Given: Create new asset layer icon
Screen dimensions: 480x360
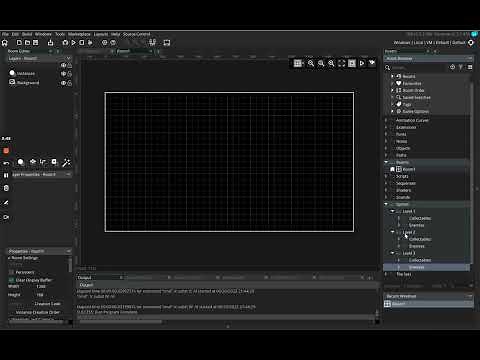Looking at the screenshot, I should (x=54, y=162).
